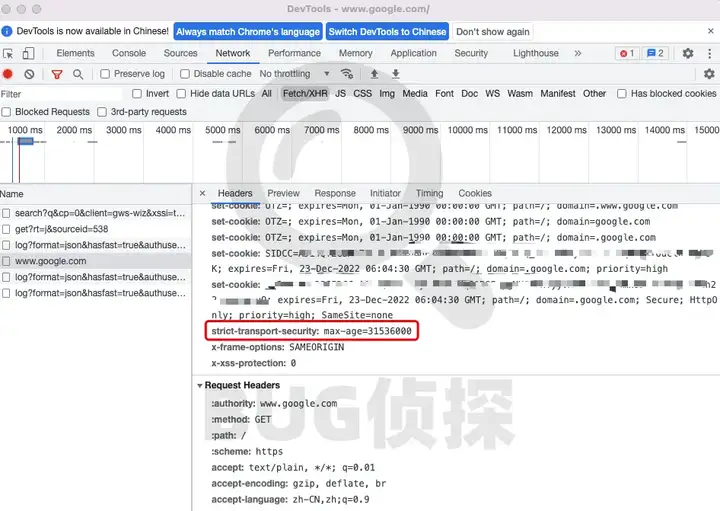The height and width of the screenshot is (511, 720).
Task: Check Has blocked cookies checkbox
Action: (622, 94)
